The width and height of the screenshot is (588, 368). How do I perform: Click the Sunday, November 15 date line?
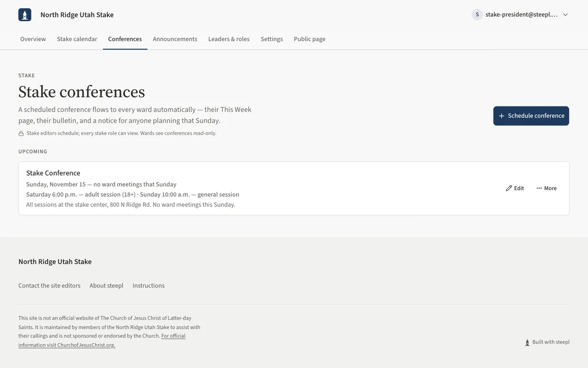tap(101, 184)
